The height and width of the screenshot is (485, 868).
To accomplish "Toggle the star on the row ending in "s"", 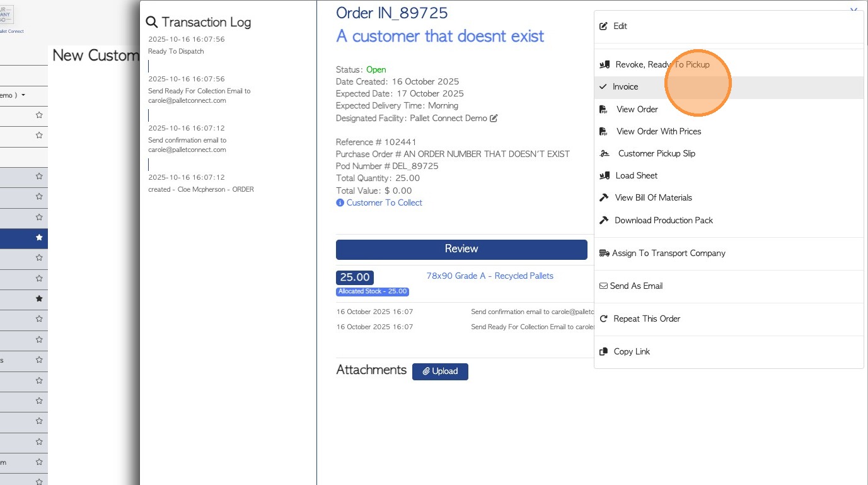I will pos(39,360).
